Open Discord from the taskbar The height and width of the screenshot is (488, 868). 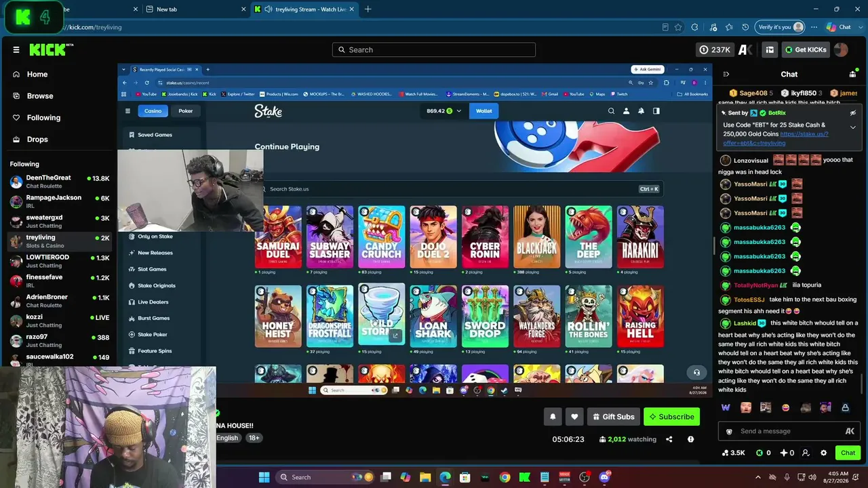click(604, 477)
